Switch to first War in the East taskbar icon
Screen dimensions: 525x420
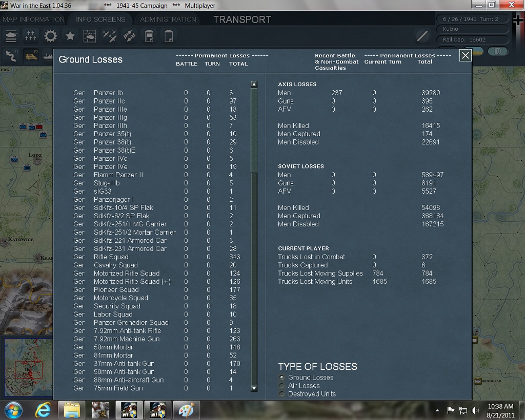129,410
